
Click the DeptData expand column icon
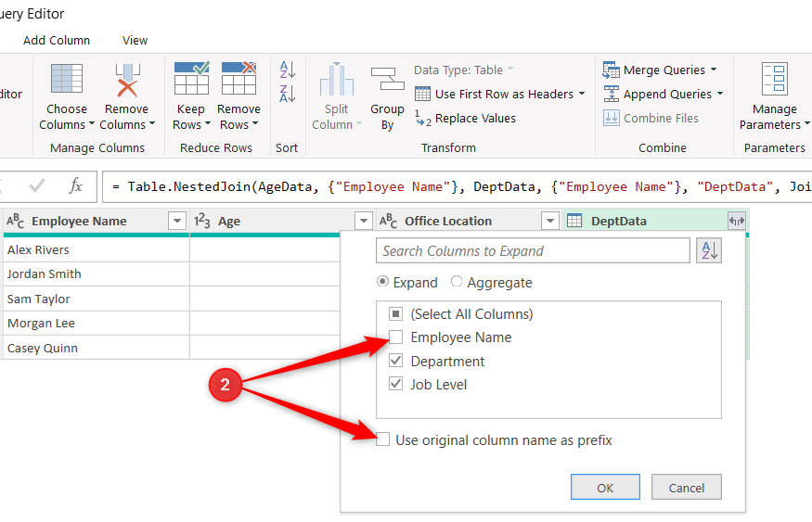[737, 222]
